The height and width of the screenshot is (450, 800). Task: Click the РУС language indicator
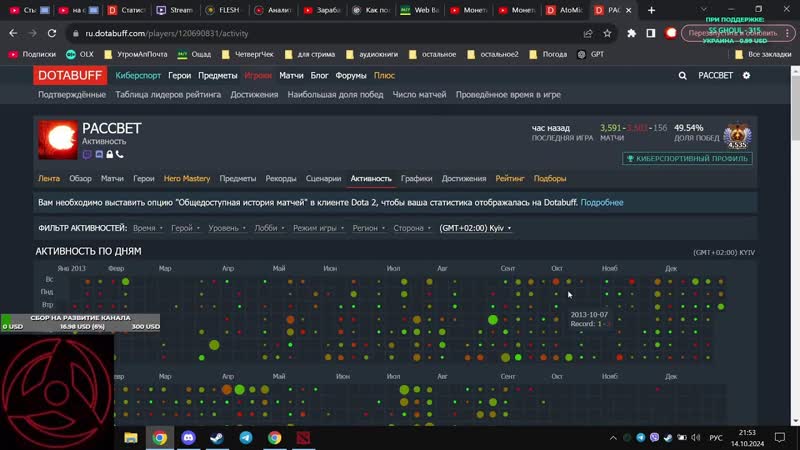[716, 438]
